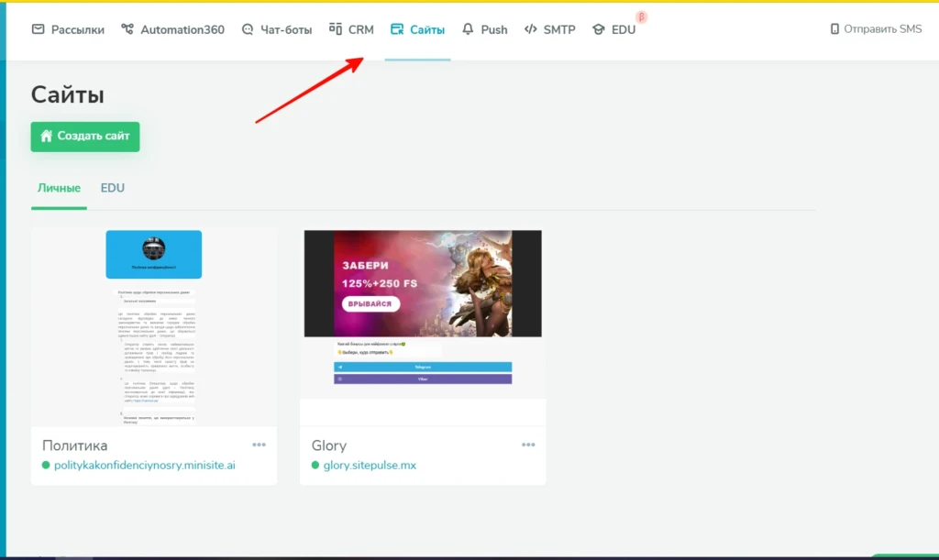Click the Отправить SMS link
The height and width of the screenshot is (560, 939).
[x=883, y=28]
